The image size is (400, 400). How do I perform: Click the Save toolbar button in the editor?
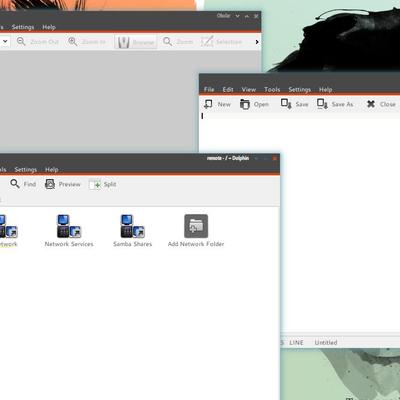294,104
